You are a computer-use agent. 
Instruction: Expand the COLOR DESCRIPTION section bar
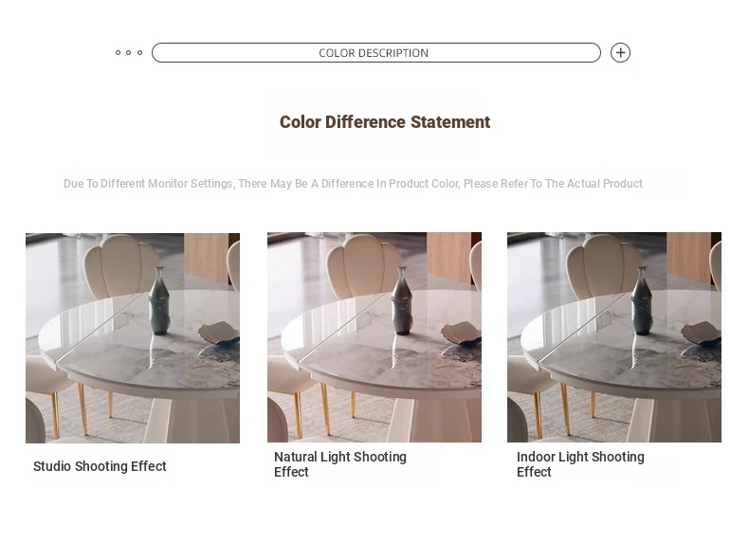375,53
